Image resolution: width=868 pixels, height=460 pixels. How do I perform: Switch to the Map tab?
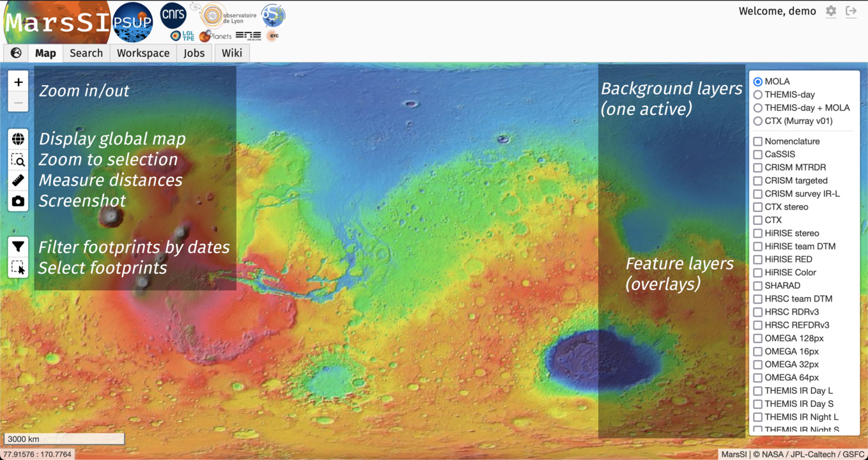click(x=45, y=53)
